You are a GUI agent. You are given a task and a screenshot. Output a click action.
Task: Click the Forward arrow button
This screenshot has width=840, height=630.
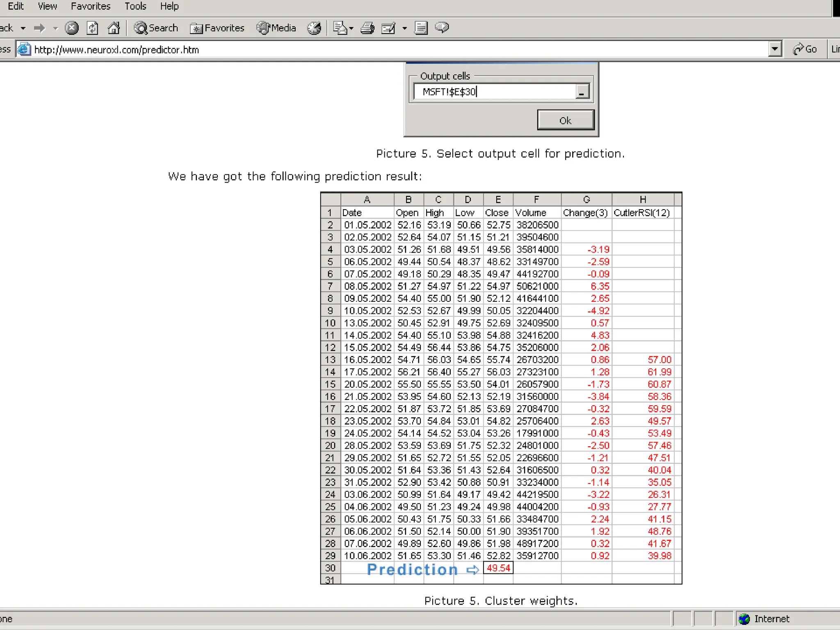tap(39, 28)
